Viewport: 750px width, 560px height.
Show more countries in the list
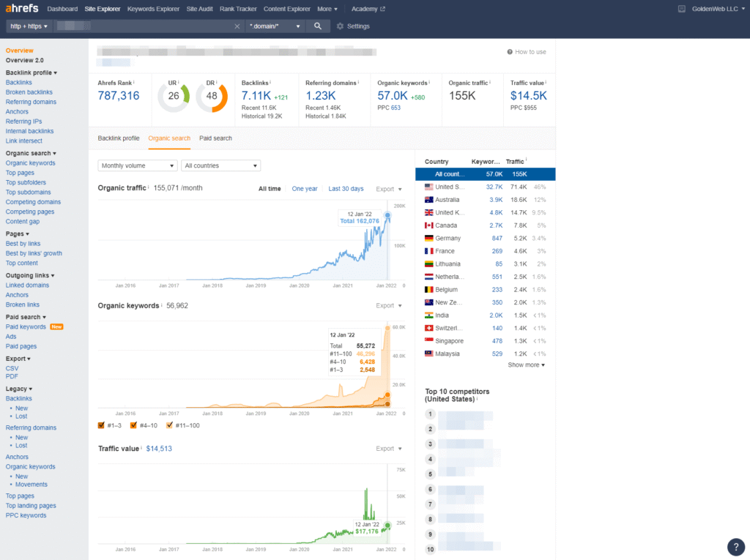pyautogui.click(x=526, y=365)
